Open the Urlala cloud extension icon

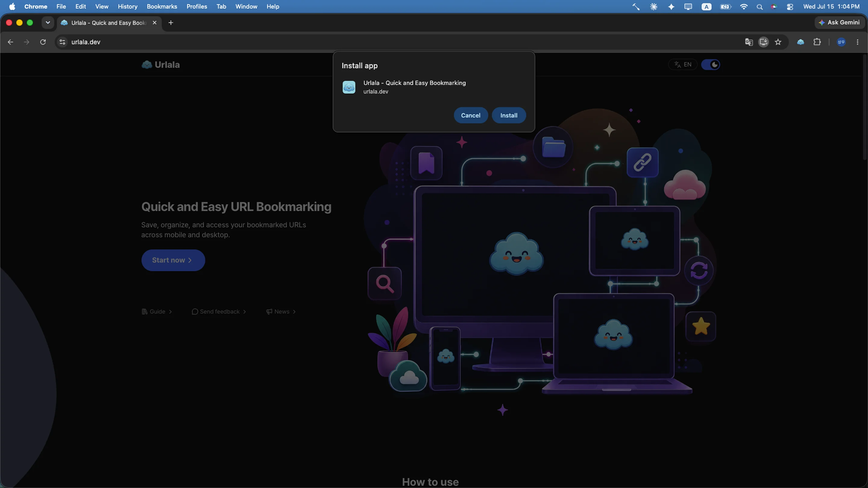click(x=800, y=42)
